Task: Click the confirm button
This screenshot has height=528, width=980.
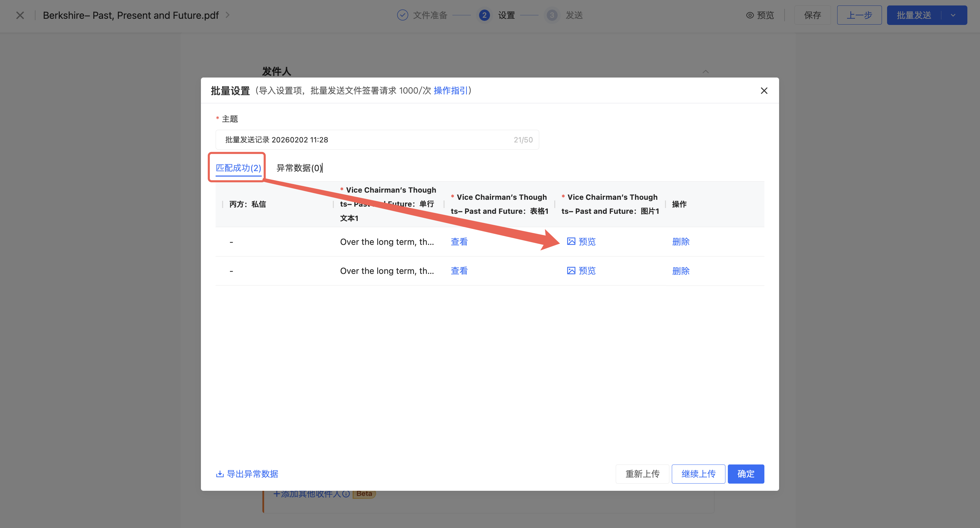Action: click(745, 474)
